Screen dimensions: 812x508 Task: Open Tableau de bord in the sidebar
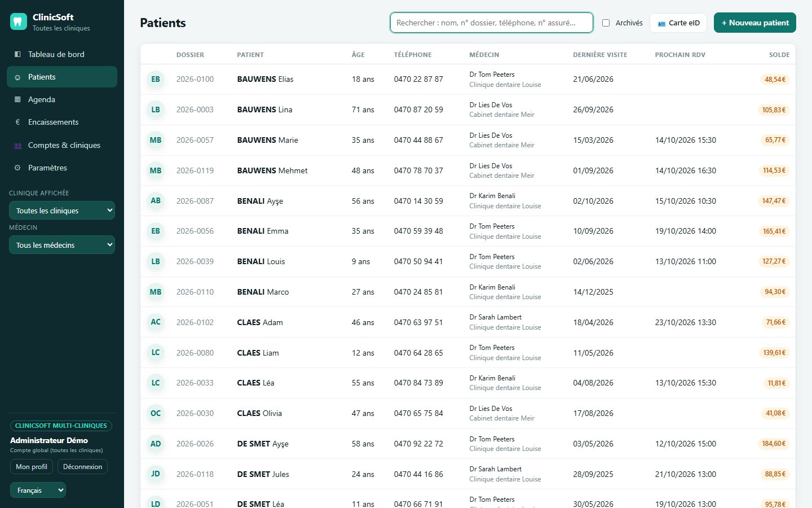point(62,54)
